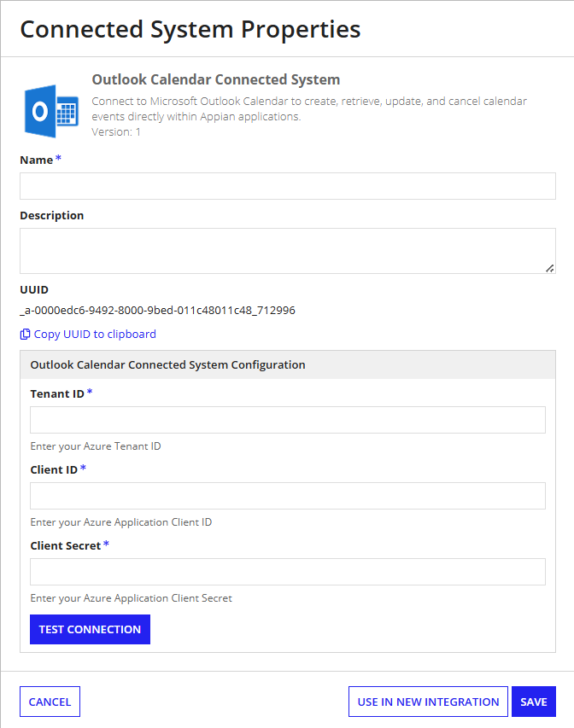Click the Description resize handle icon

(550, 268)
